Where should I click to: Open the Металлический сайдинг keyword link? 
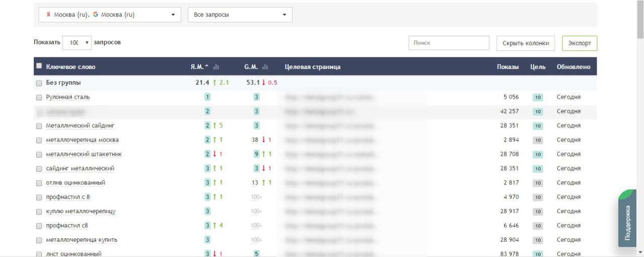(x=80, y=125)
